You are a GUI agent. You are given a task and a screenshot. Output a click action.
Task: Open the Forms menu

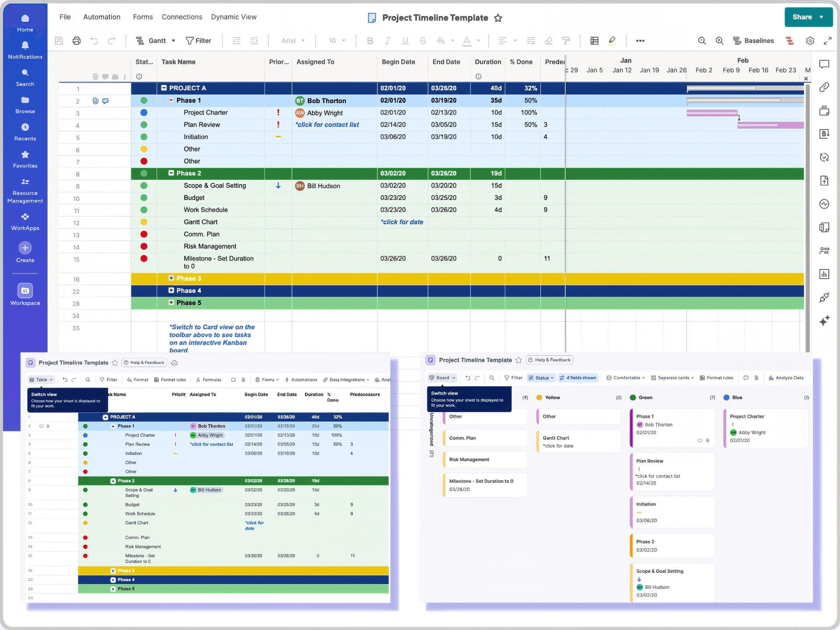click(143, 17)
